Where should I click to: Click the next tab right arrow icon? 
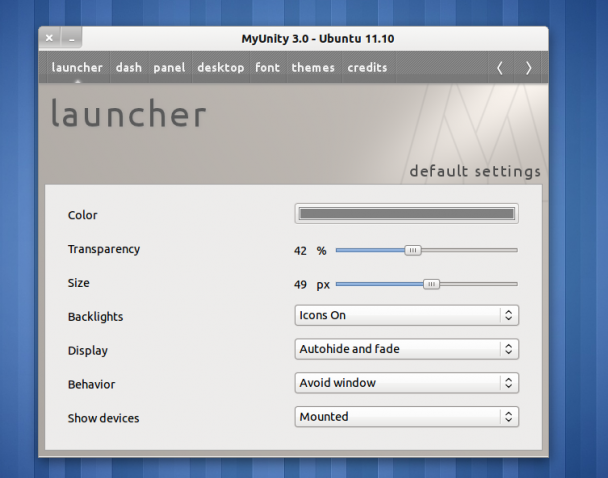[528, 68]
